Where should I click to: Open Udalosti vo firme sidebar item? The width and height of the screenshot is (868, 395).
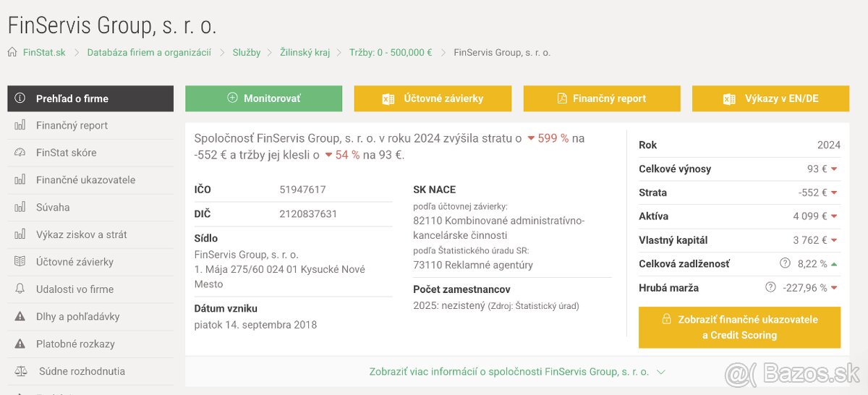pyautogui.click(x=90, y=289)
